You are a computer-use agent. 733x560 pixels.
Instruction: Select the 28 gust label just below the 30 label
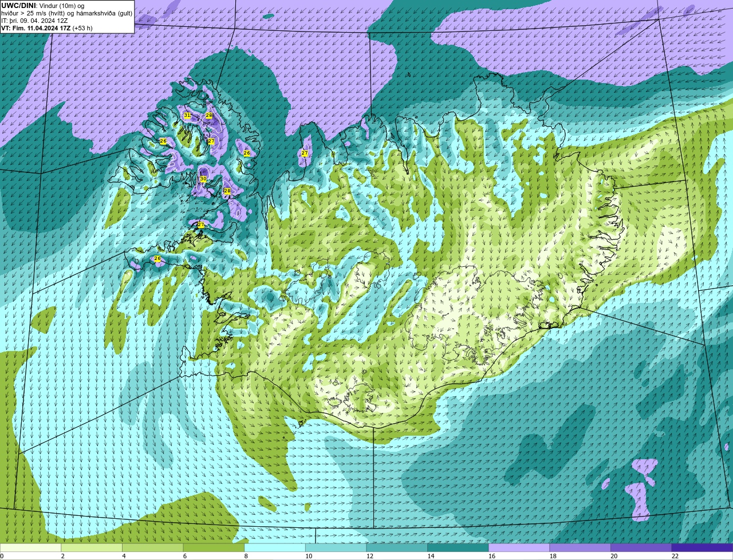tap(227, 191)
